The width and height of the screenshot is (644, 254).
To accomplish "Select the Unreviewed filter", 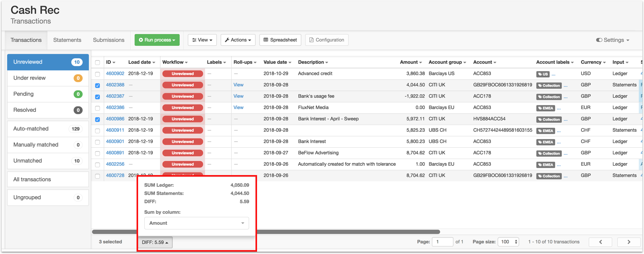I will (48, 62).
